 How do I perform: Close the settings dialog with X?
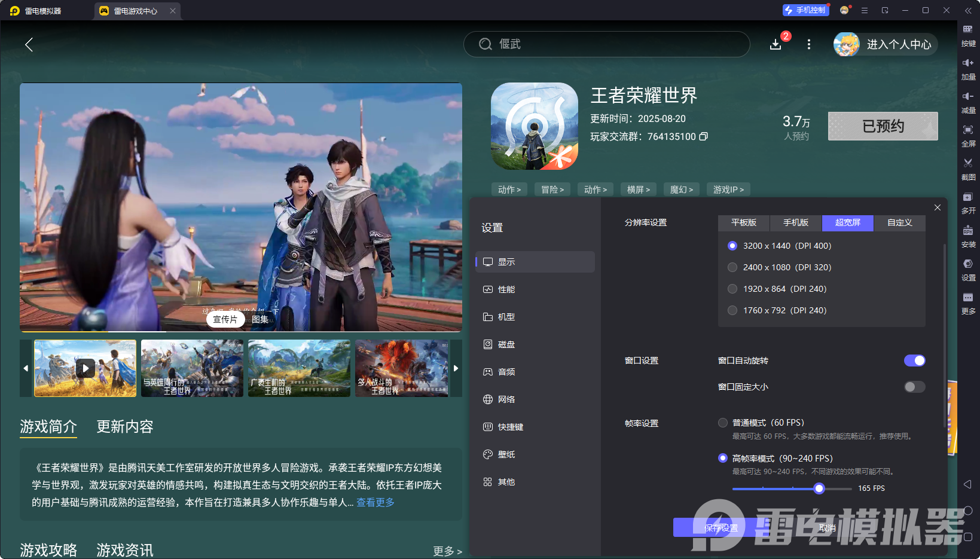tap(938, 207)
